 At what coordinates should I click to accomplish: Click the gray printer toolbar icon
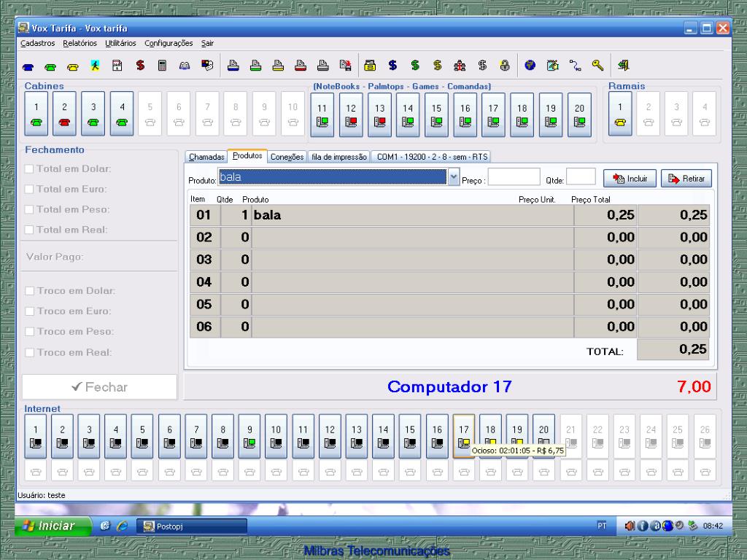(323, 65)
